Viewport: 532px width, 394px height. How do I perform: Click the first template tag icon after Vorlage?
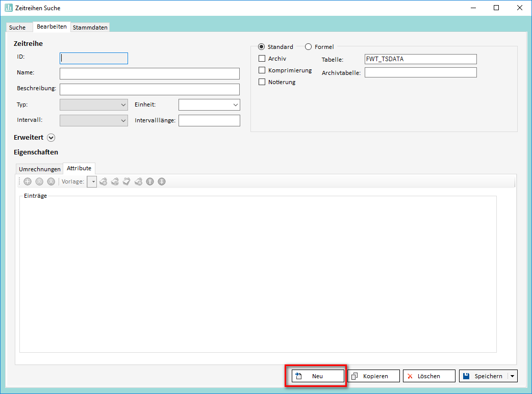click(x=103, y=181)
